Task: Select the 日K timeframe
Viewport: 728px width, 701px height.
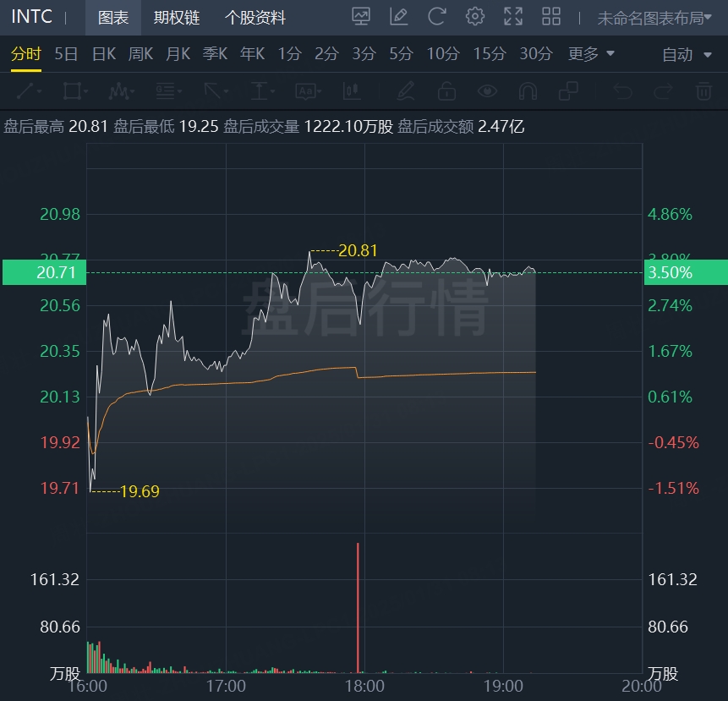Action: [103, 54]
